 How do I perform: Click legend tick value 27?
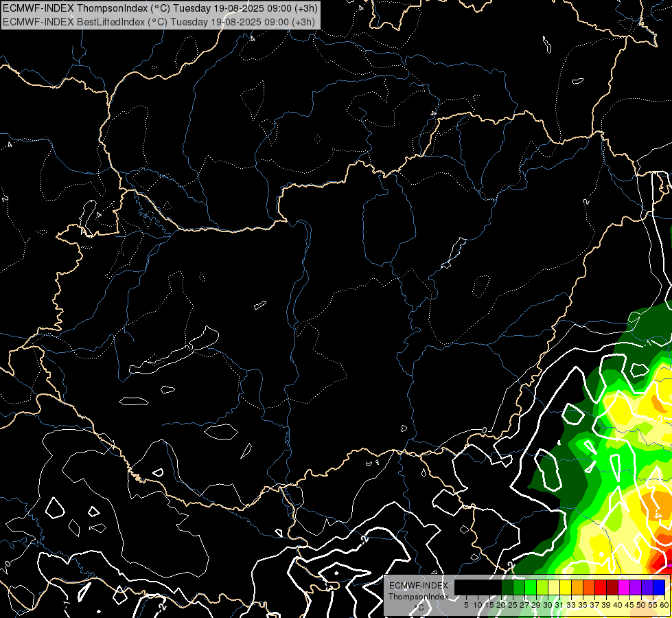[524, 605]
